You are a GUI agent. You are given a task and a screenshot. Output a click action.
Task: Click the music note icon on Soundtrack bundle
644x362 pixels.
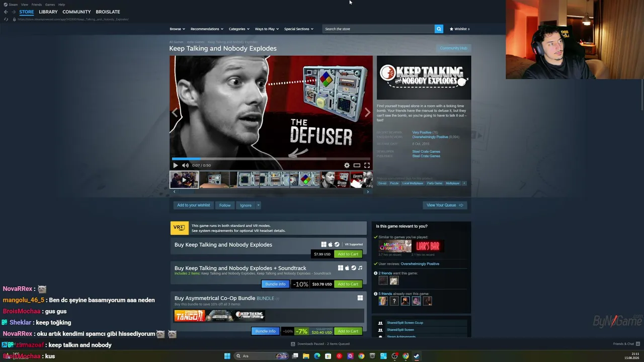[360, 268]
